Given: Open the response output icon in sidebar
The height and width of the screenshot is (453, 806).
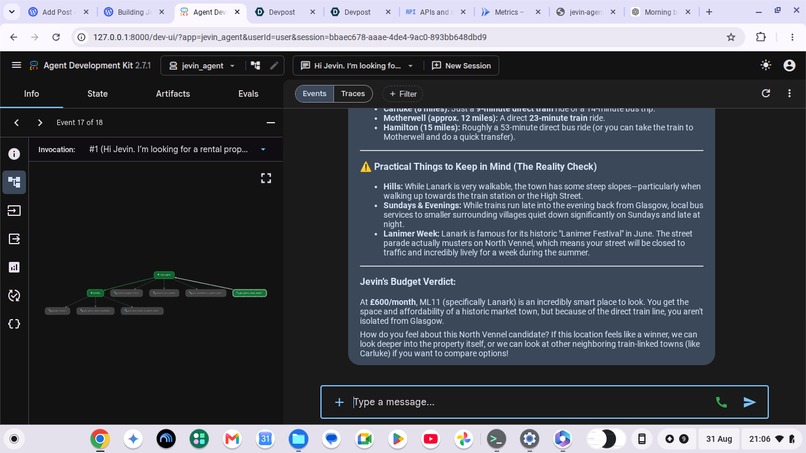Looking at the screenshot, I should pos(14,239).
